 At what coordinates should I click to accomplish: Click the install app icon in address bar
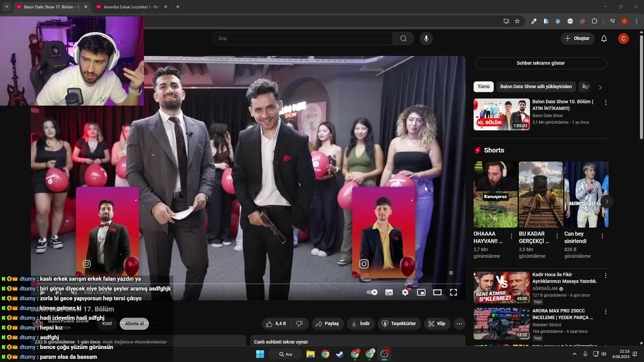tap(506, 21)
